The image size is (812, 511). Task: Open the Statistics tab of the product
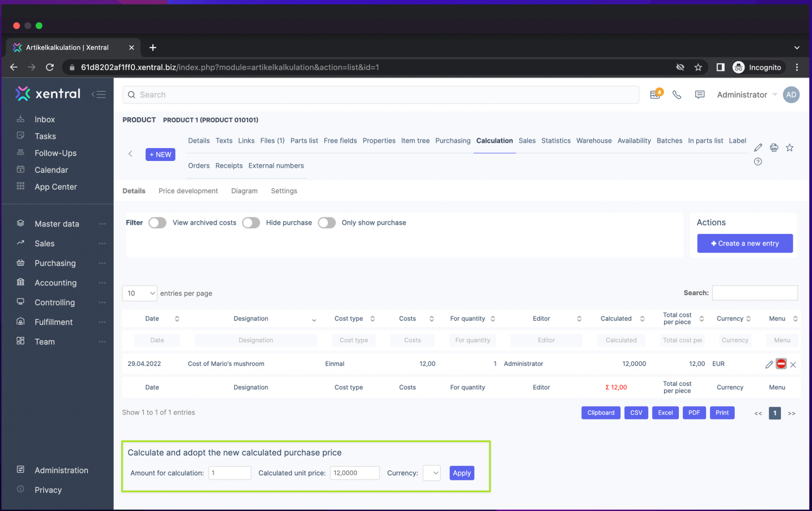tap(556, 140)
